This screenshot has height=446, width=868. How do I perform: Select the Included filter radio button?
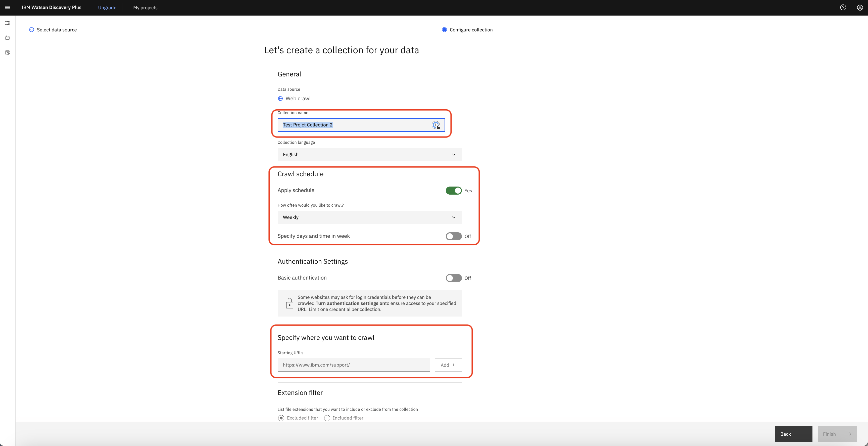point(327,418)
